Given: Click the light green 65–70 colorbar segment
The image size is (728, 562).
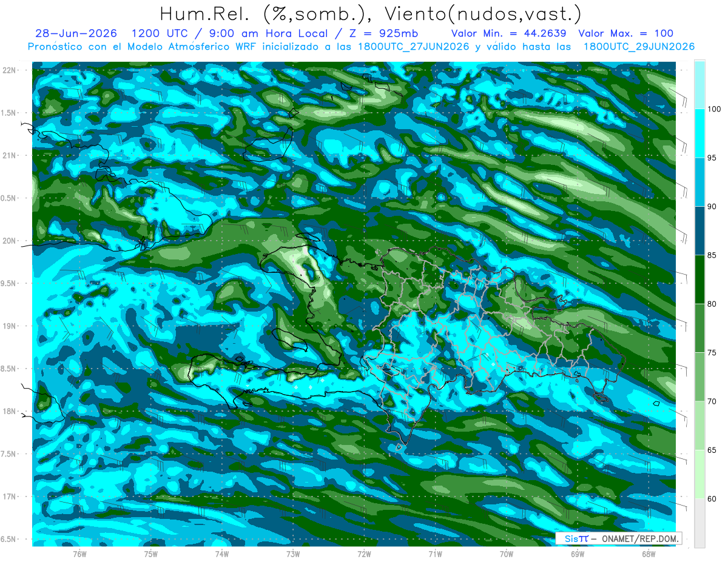Looking at the screenshot, I should pyautogui.click(x=699, y=426).
